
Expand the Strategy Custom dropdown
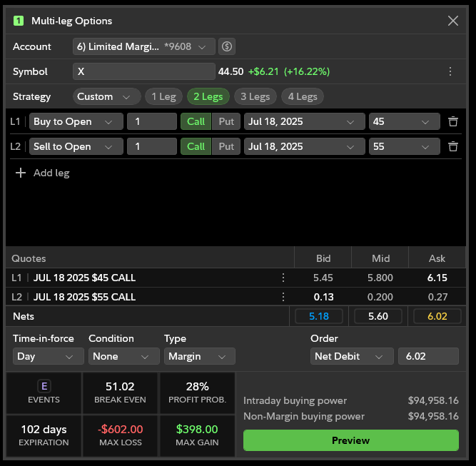pos(106,96)
